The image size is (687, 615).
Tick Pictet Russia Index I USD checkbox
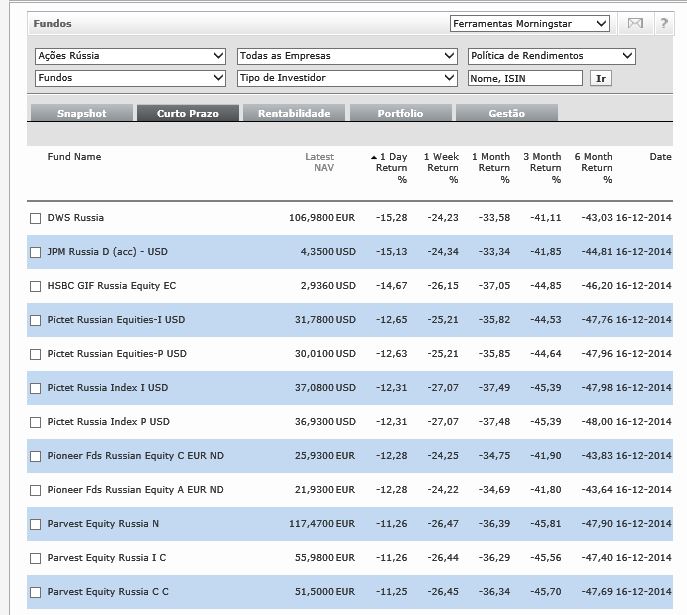[35, 388]
